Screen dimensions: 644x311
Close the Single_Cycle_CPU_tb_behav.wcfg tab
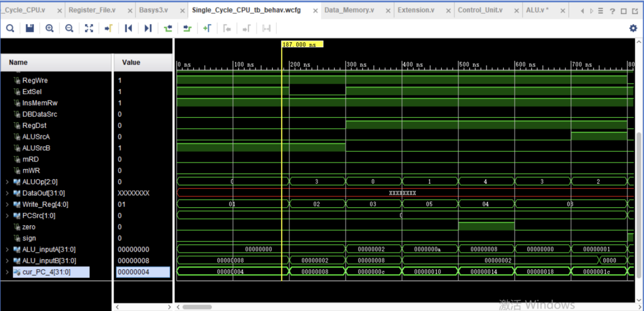[x=315, y=11]
